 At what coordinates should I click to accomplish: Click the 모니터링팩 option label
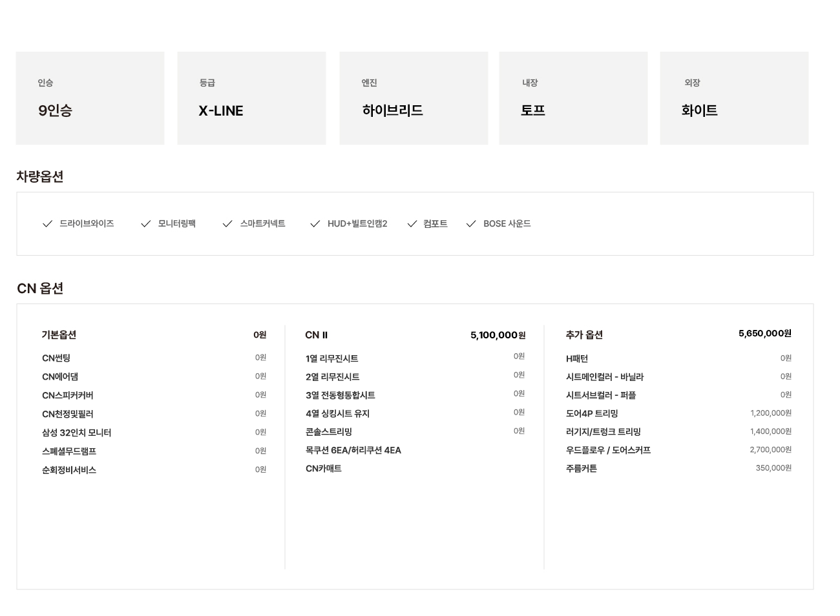pyautogui.click(x=177, y=223)
